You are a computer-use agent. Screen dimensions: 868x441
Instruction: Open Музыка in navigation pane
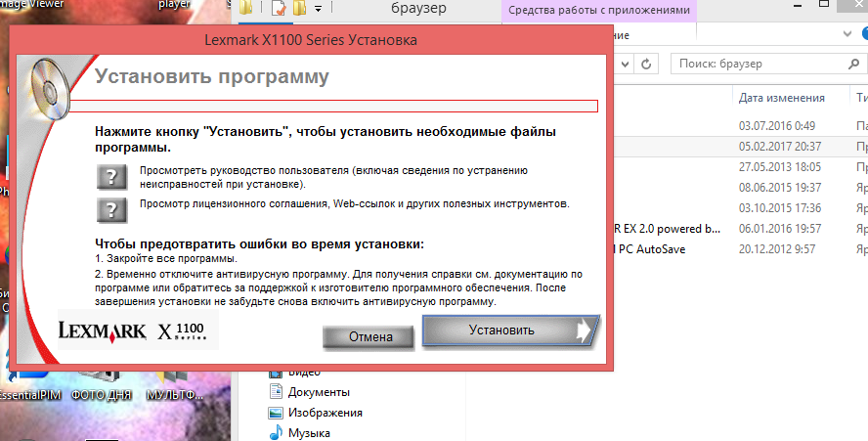coord(299,433)
